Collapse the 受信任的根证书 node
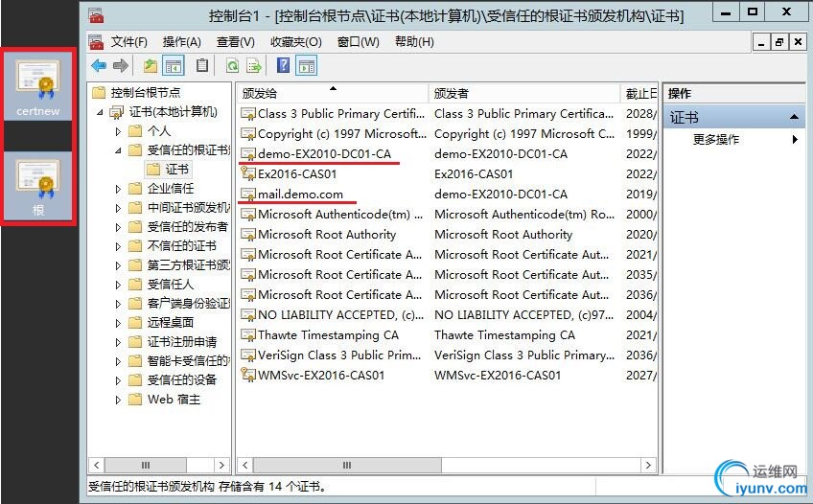Screen dimensions: 813x504 (x=118, y=150)
